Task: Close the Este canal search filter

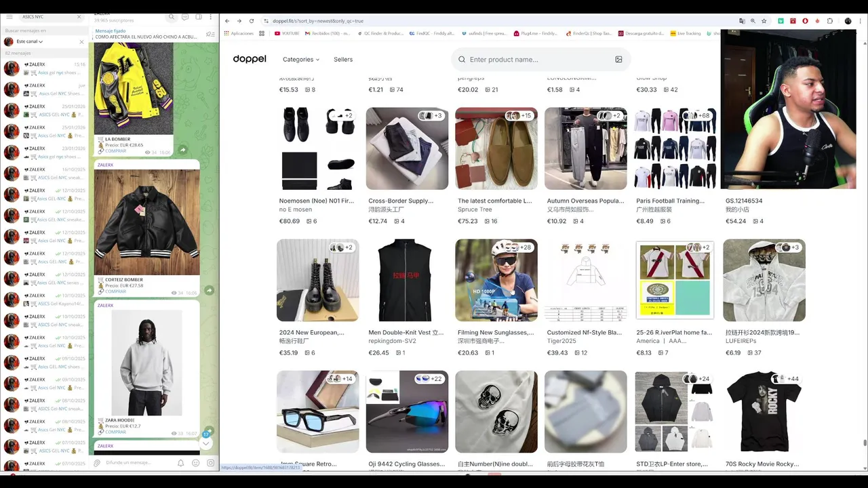Action: [x=82, y=42]
